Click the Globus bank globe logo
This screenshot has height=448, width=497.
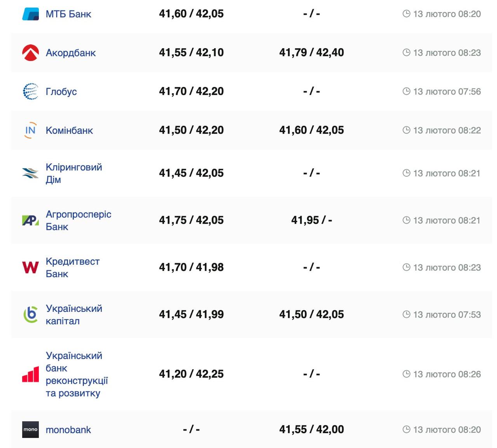point(30,92)
